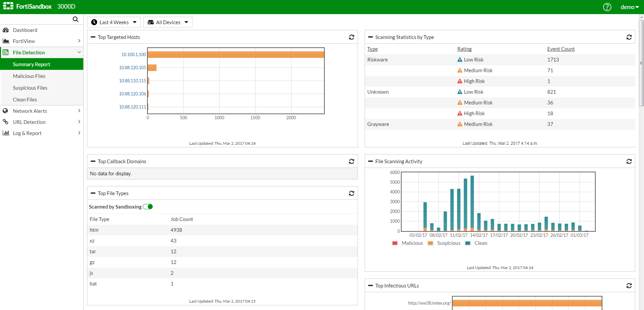This screenshot has height=310, width=644.
Task: Open the help question mark icon
Action: 607,7
